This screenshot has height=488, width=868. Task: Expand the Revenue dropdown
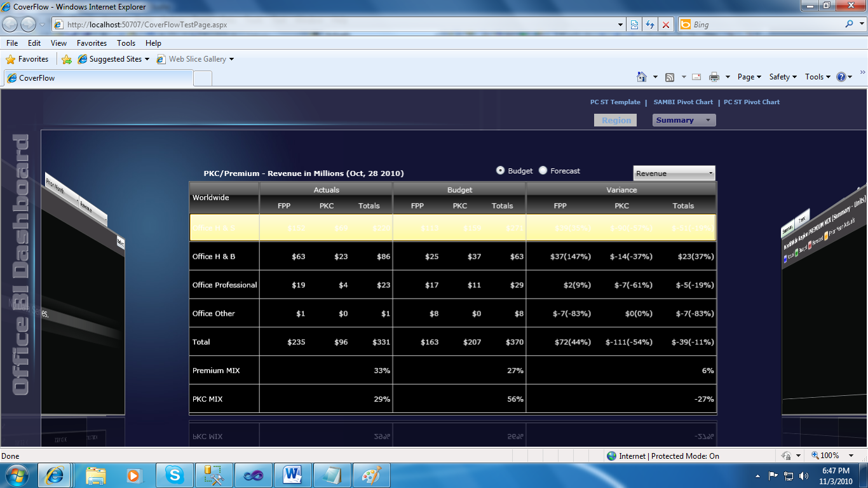tap(674, 173)
